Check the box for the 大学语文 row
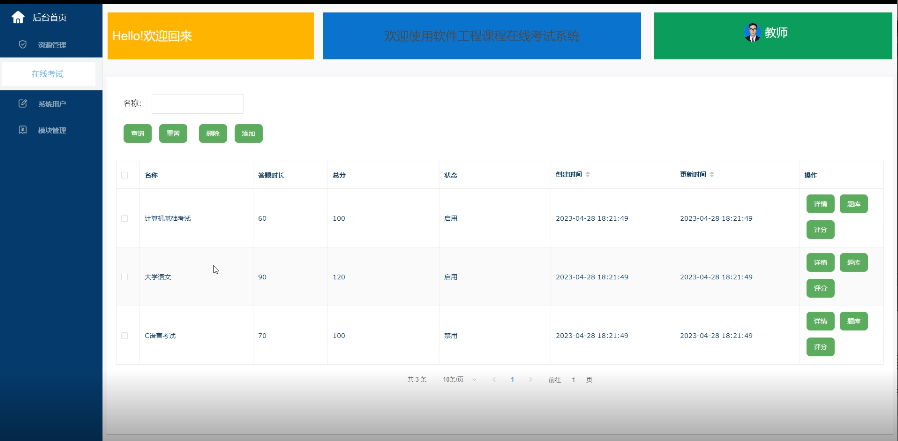The width and height of the screenshot is (898, 441). (x=124, y=277)
